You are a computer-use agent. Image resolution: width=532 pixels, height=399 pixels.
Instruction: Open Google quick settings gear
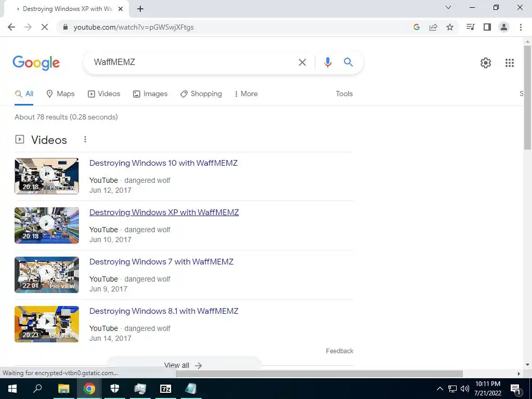click(x=486, y=63)
